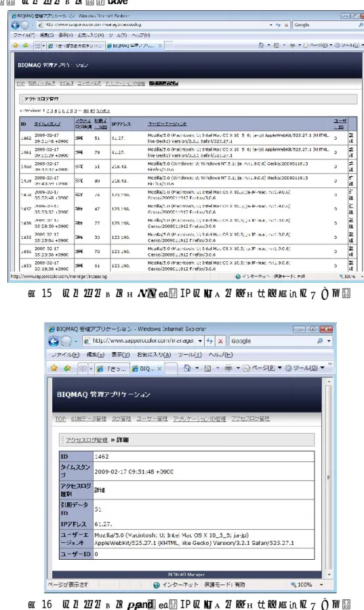
Task: Start Google search magnifier in upper window
Action: click(361, 24)
